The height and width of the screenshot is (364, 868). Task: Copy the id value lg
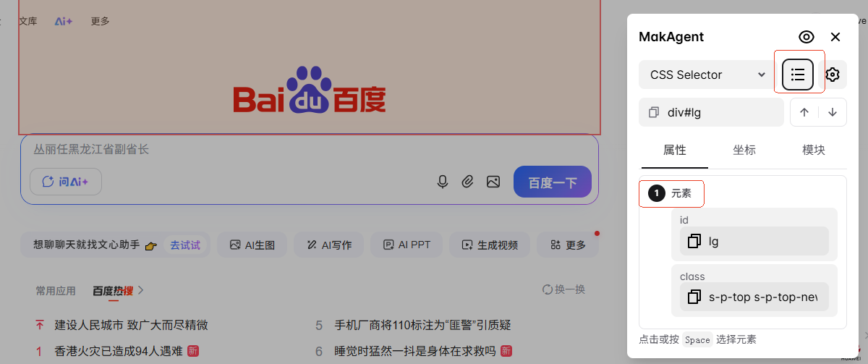point(694,241)
